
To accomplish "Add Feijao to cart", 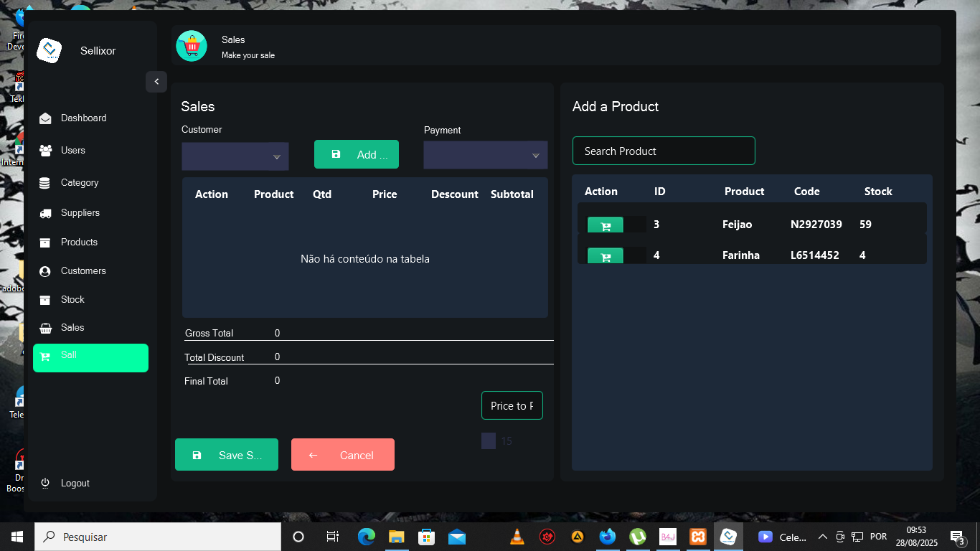I will 606,225.
